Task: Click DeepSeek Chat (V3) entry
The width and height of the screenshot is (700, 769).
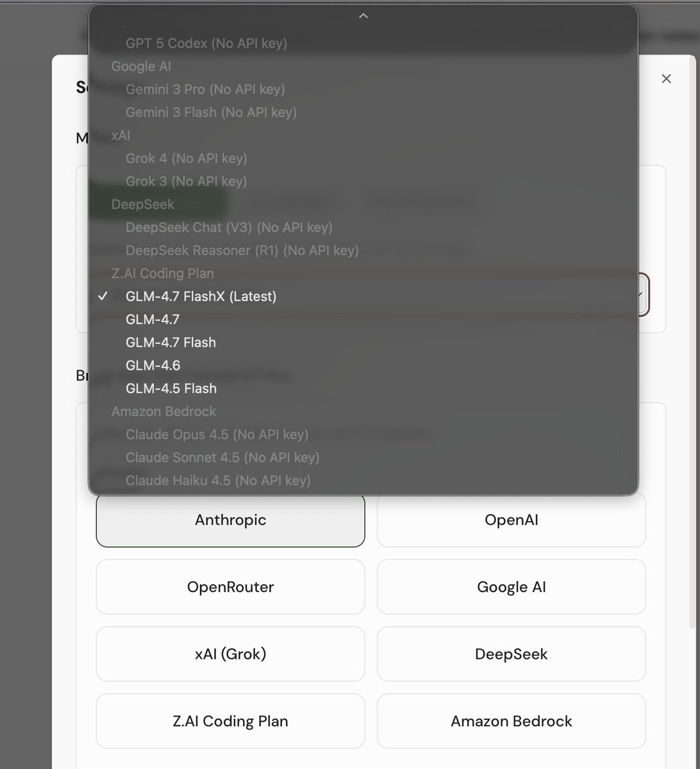Action: [x=363, y=227]
